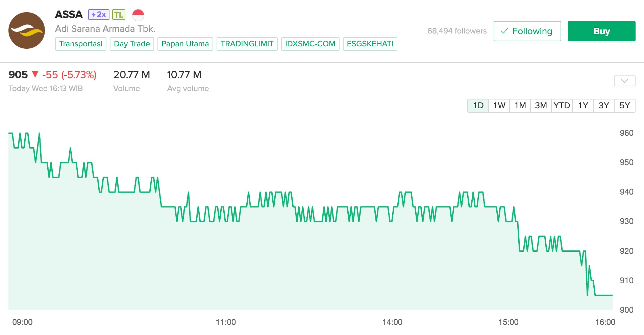Image resolution: width=644 pixels, height=335 pixels.
Task: Switch to 3Y chart range
Action: [x=604, y=106]
